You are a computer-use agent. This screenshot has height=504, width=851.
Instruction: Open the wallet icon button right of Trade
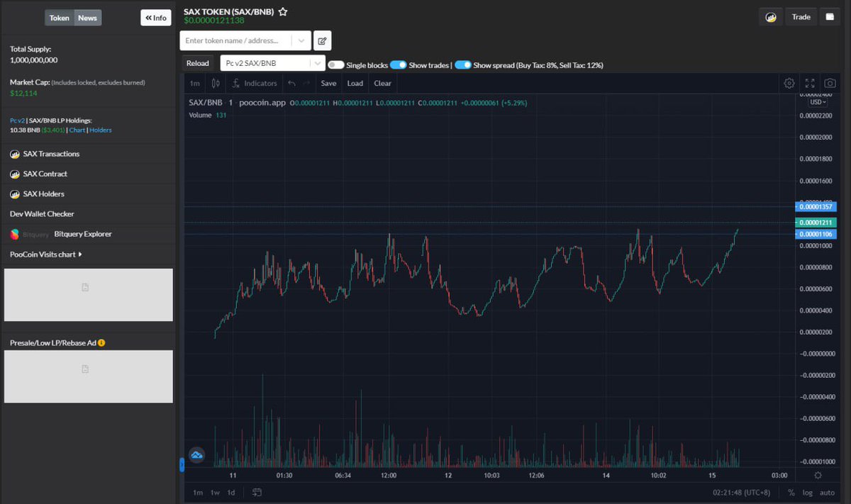click(x=829, y=17)
